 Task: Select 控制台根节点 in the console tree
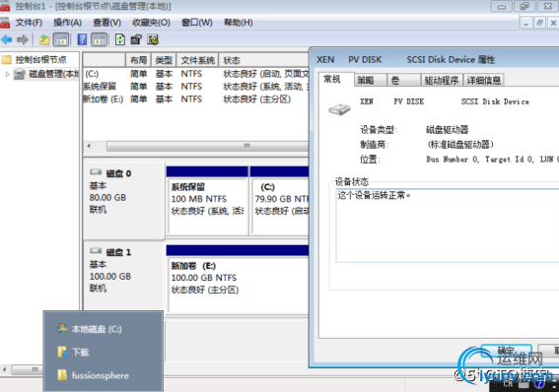click(x=40, y=59)
